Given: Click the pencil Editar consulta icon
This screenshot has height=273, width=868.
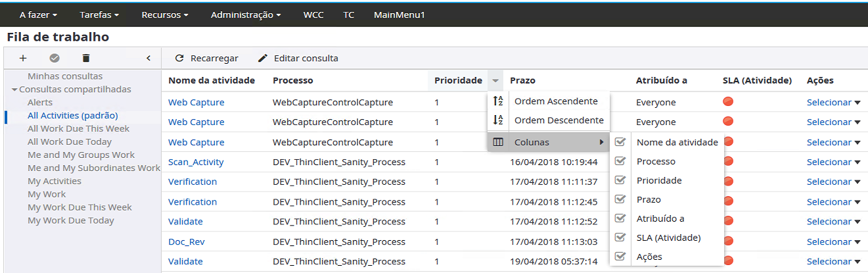Looking at the screenshot, I should pyautogui.click(x=263, y=58).
